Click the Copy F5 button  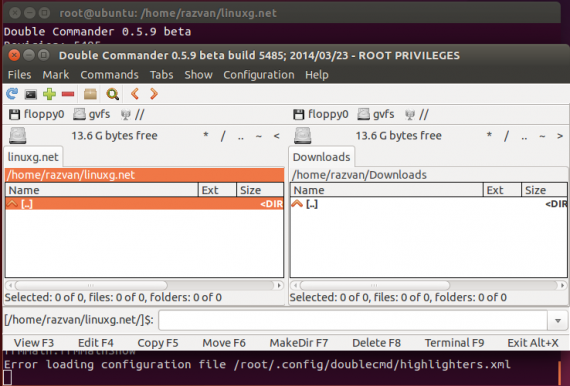(158, 343)
